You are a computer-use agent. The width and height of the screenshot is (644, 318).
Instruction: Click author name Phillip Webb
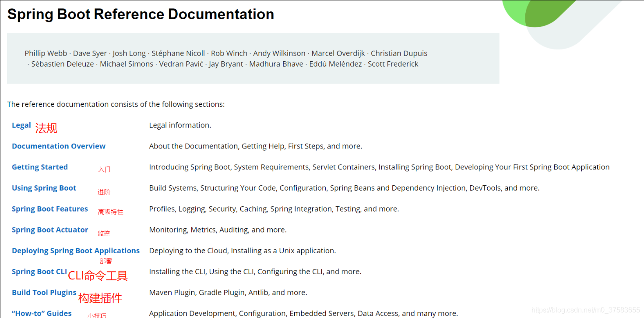46,53
